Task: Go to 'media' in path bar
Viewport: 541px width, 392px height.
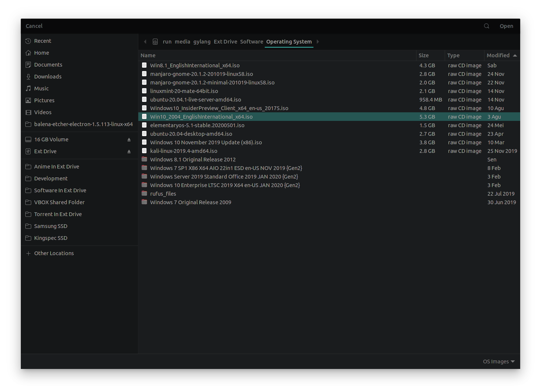Action: 183,42
